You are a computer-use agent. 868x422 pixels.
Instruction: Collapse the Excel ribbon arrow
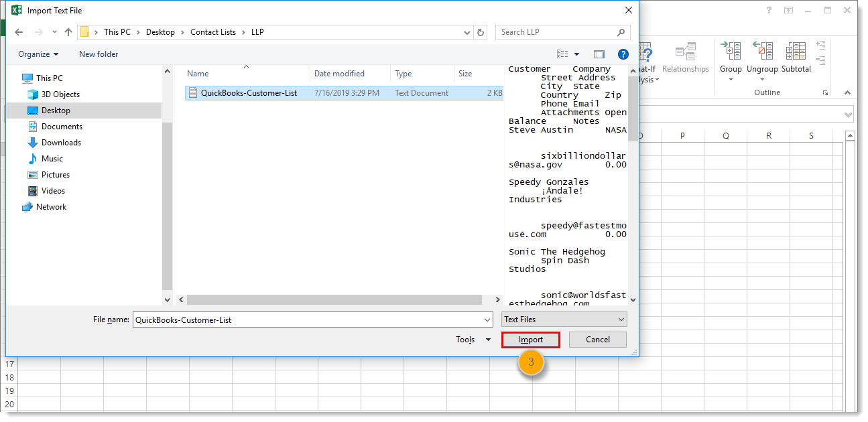click(847, 92)
